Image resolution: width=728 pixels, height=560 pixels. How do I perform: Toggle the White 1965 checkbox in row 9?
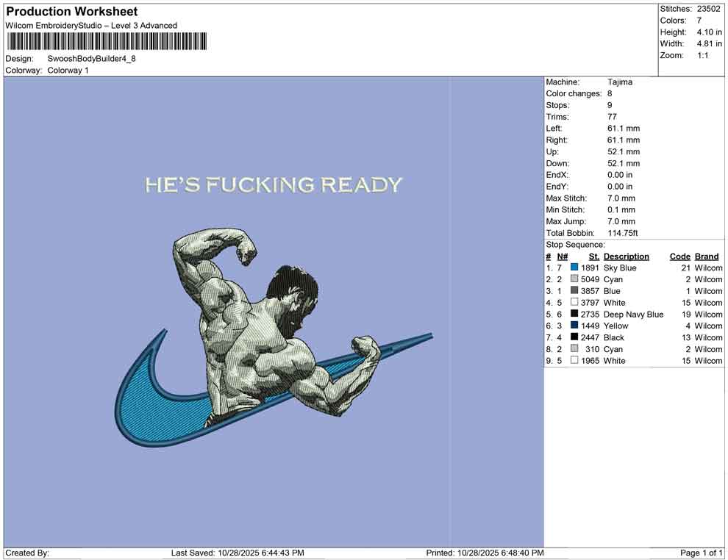574,360
